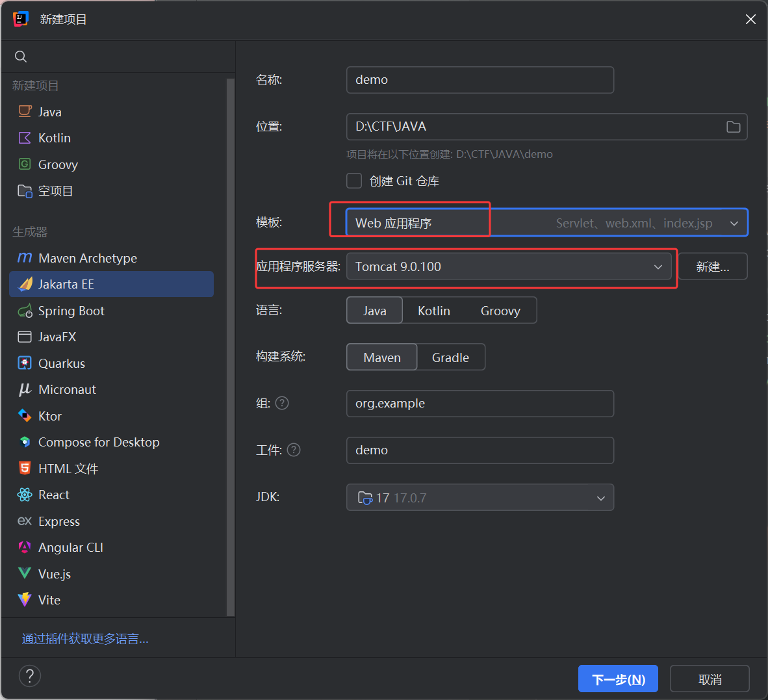Click the Kotlin logo icon

click(25, 138)
